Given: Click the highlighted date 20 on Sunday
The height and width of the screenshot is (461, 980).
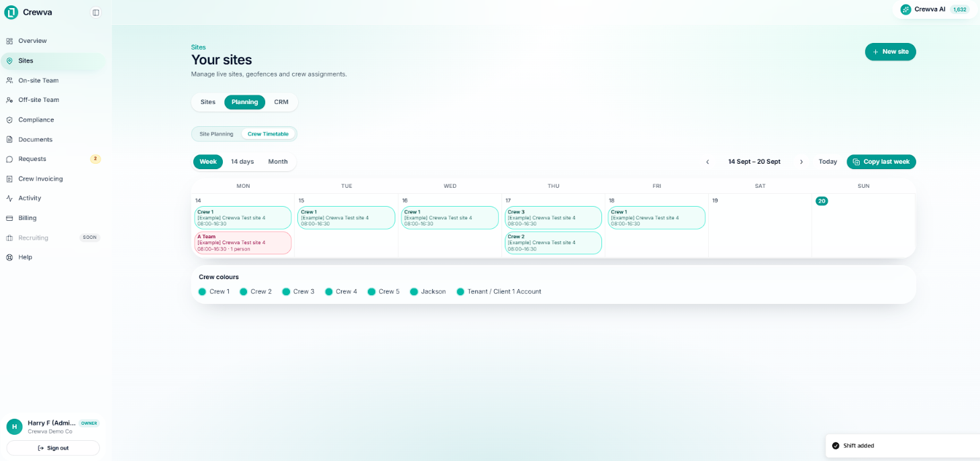Looking at the screenshot, I should tap(822, 201).
